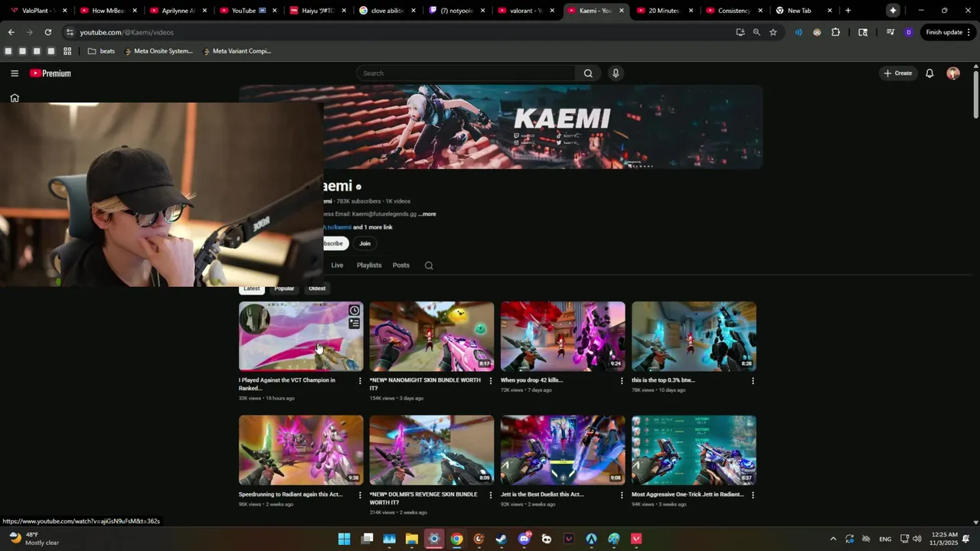The width and height of the screenshot is (980, 551).
Task: Open Windows Start menu on the taskbar
Action: [x=345, y=539]
